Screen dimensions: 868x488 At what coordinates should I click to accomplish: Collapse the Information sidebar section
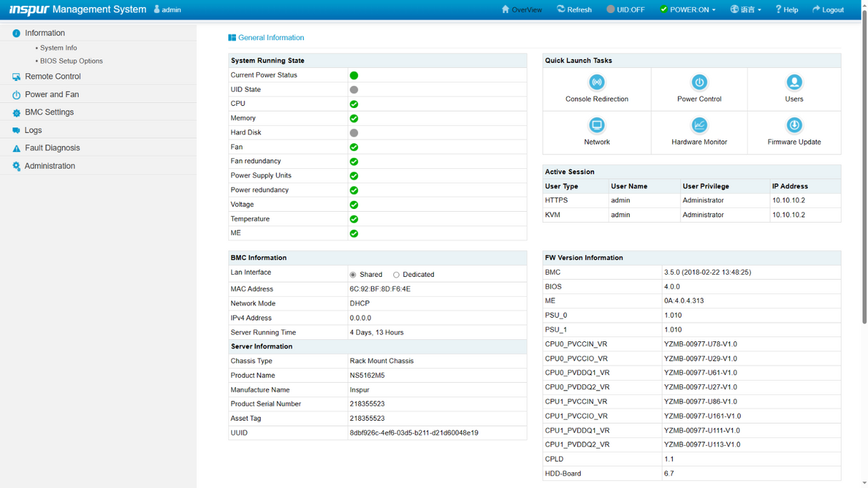pyautogui.click(x=98, y=33)
